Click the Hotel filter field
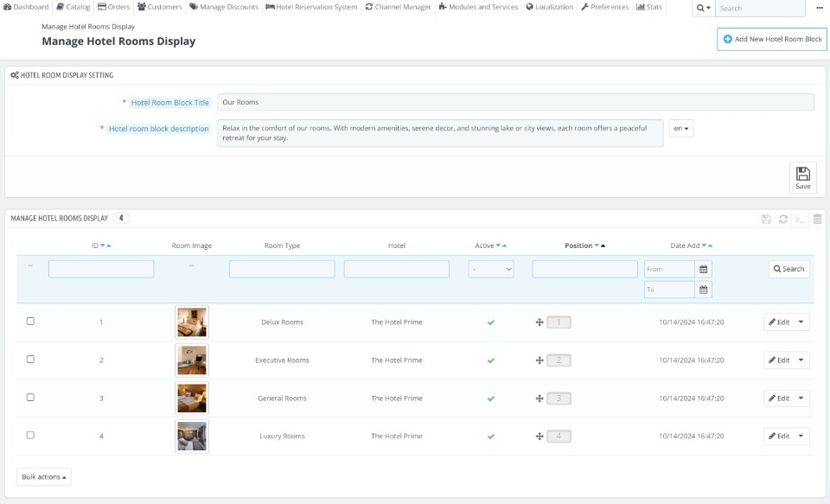Image resolution: width=830 pixels, height=504 pixels. click(x=397, y=269)
